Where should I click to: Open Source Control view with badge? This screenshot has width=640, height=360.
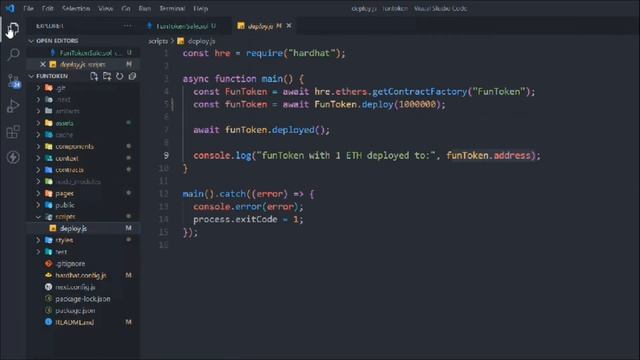click(x=13, y=80)
